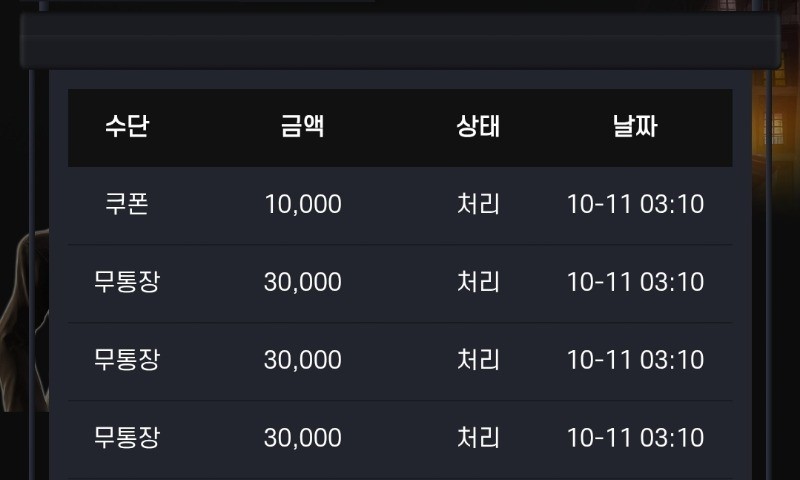The height and width of the screenshot is (480, 800).
Task: Click the date in the last 무통장 row
Action: pyautogui.click(x=635, y=438)
